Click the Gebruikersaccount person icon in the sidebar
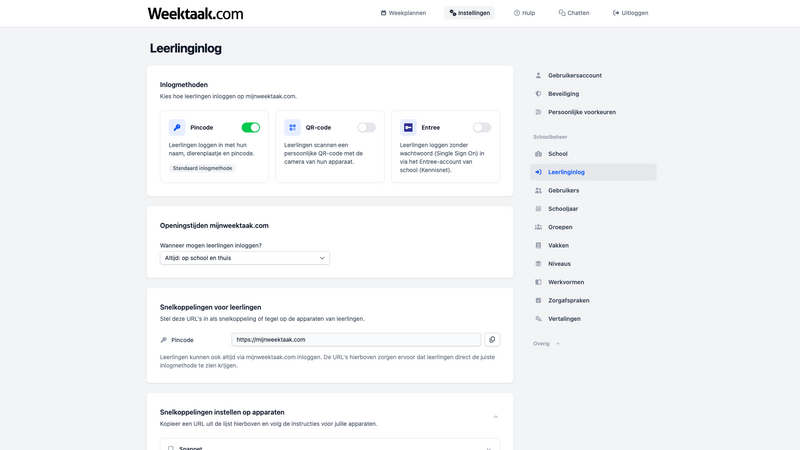The height and width of the screenshot is (450, 800). click(538, 76)
